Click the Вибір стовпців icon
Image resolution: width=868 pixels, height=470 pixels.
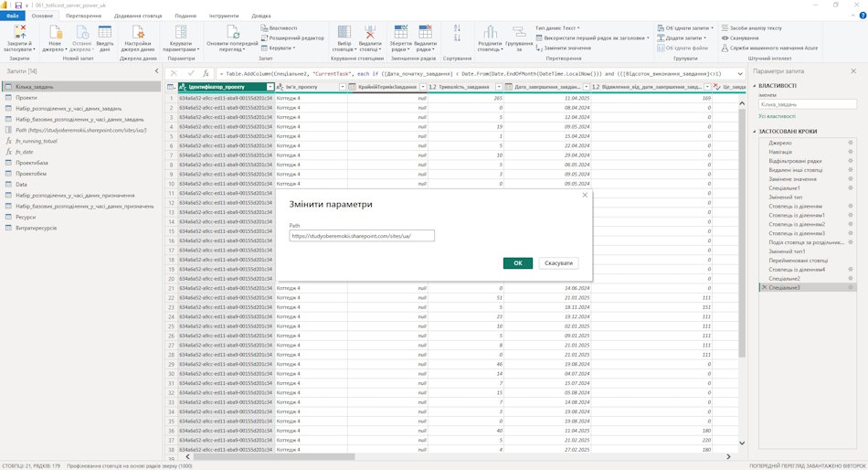pyautogui.click(x=344, y=32)
